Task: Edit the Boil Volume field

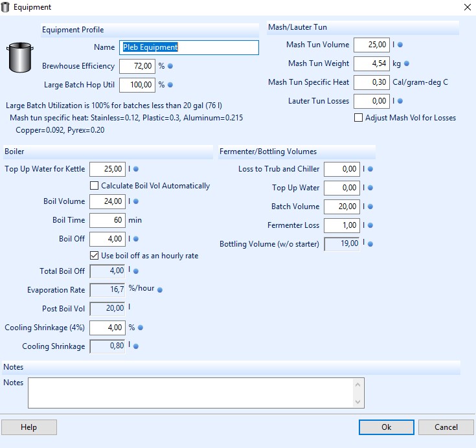Action: 108,201
